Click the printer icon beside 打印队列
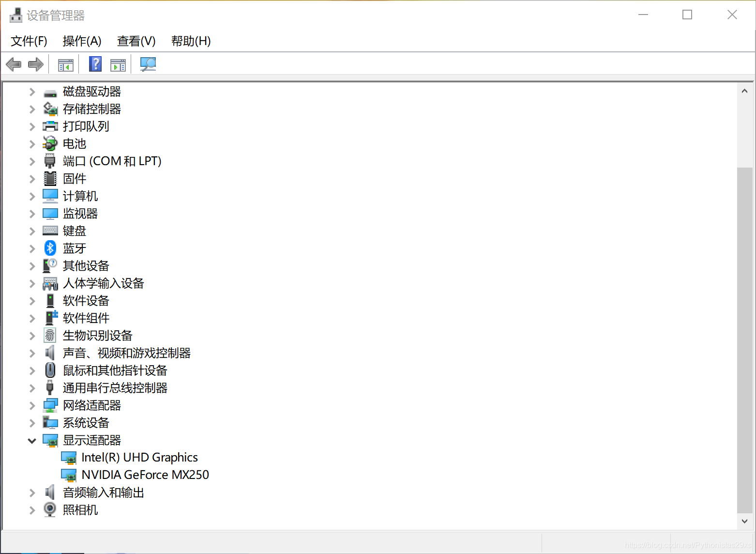This screenshot has width=756, height=554. pyautogui.click(x=50, y=126)
